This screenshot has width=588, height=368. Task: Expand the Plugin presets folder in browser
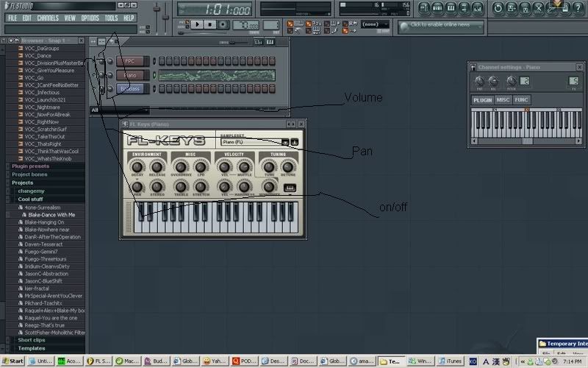[x=30, y=166]
